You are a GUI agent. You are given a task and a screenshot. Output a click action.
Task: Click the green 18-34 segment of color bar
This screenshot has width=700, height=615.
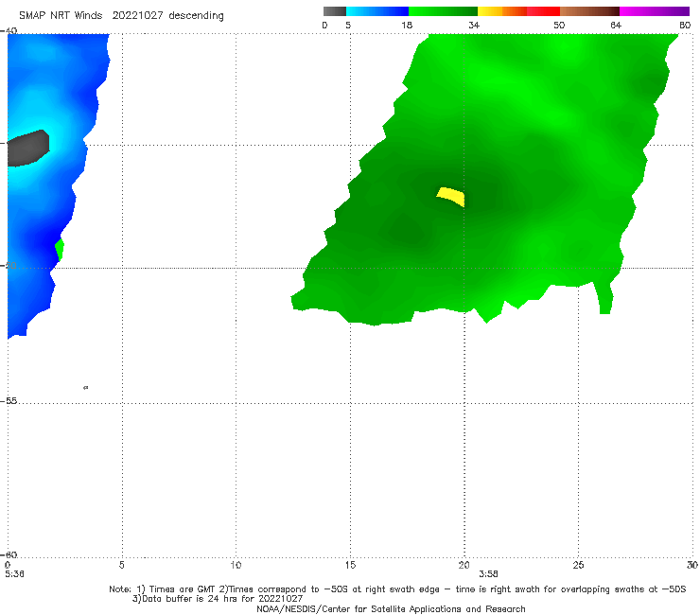[443, 11]
